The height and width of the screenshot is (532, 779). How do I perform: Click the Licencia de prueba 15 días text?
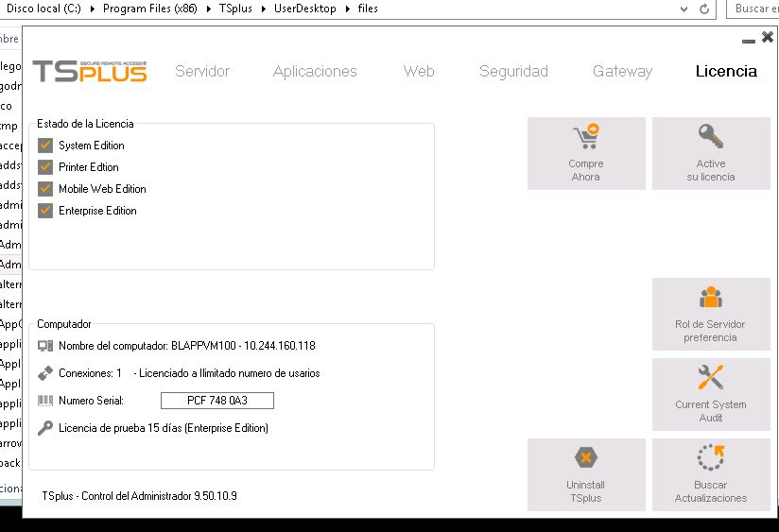click(164, 428)
